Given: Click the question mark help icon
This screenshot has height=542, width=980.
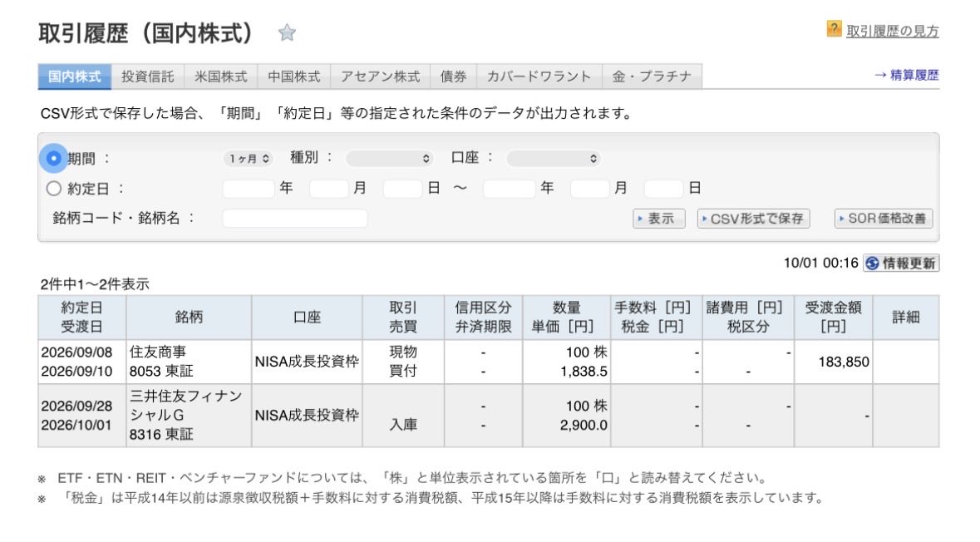Looking at the screenshot, I should [x=834, y=29].
